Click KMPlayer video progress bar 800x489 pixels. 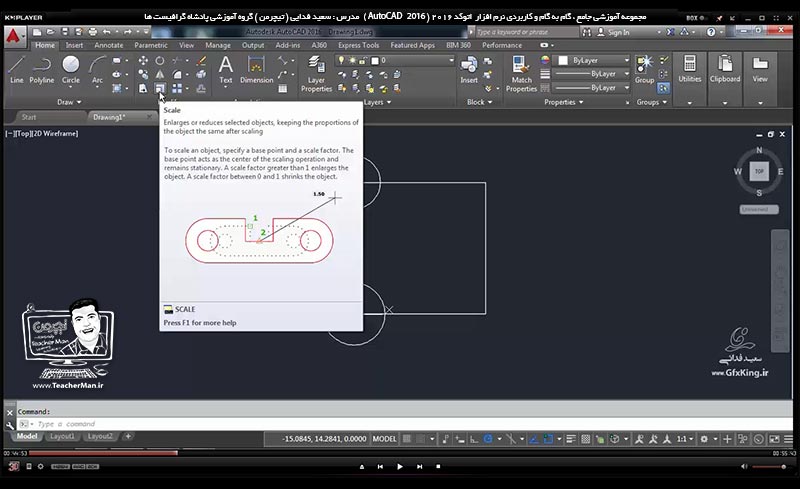click(x=398, y=453)
